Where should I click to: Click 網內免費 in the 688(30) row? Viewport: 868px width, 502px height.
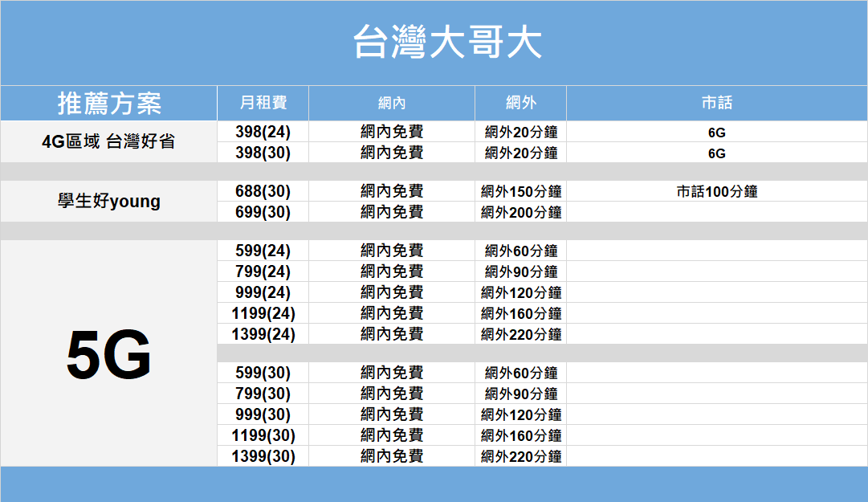[391, 191]
